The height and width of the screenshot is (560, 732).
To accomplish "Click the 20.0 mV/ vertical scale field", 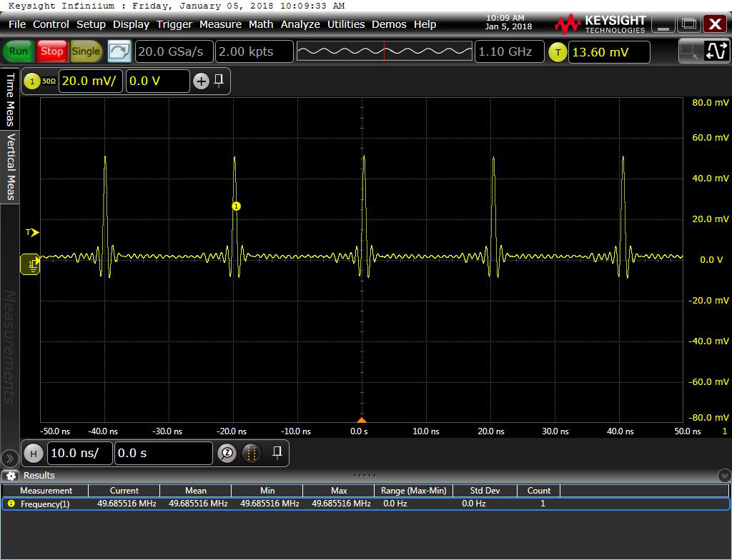I will click(x=90, y=81).
